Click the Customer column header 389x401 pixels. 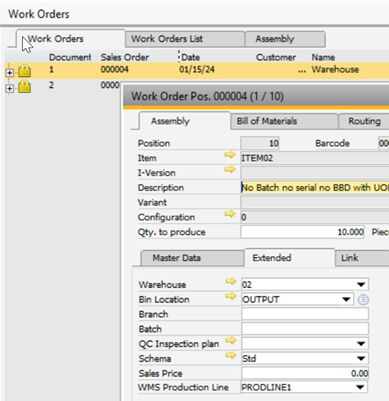(276, 57)
